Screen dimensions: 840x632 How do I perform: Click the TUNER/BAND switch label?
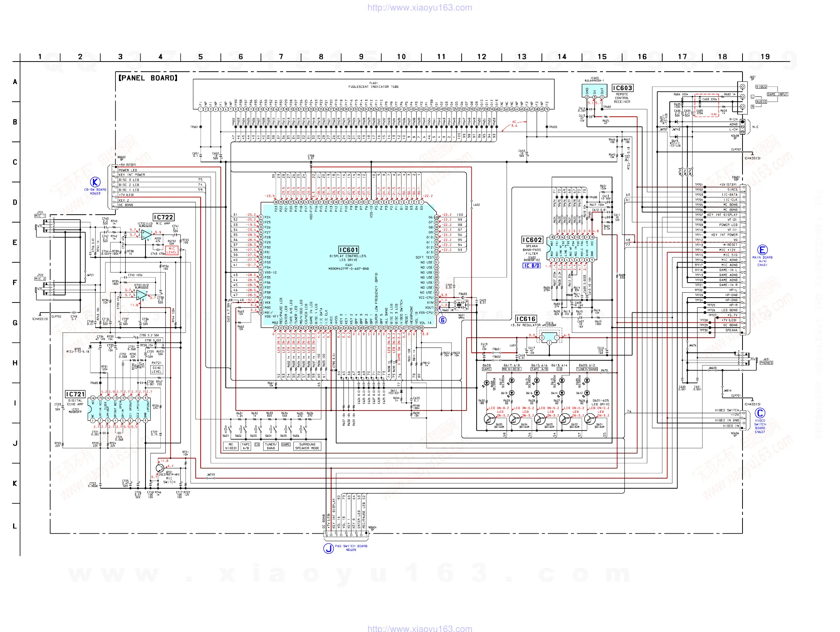(271, 446)
